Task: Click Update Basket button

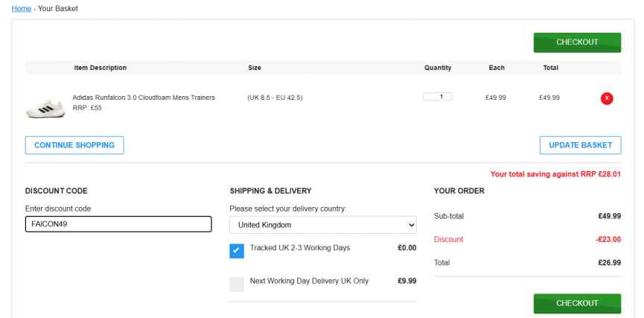Action: 580,145
